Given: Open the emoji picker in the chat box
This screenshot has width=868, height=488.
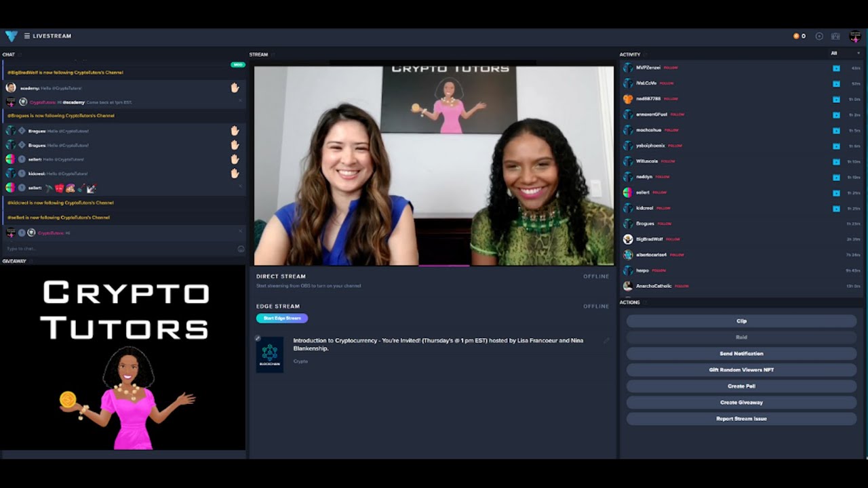Looking at the screenshot, I should [241, 249].
